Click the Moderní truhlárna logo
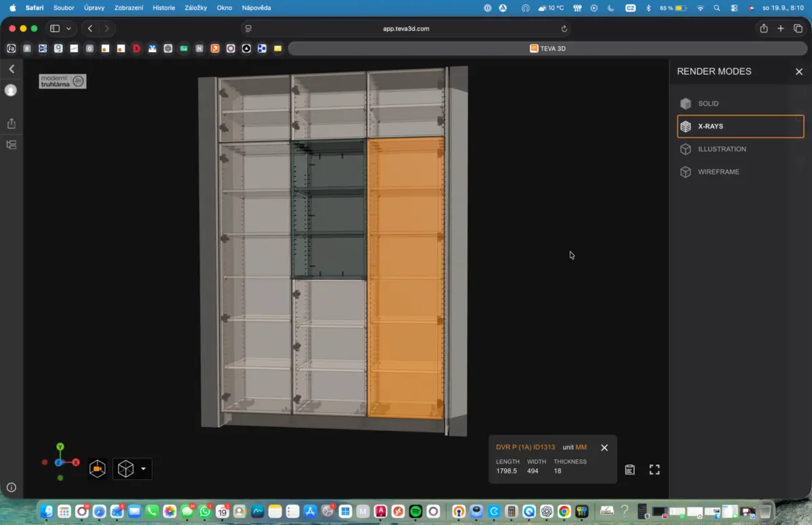812x525 pixels. tap(62, 81)
